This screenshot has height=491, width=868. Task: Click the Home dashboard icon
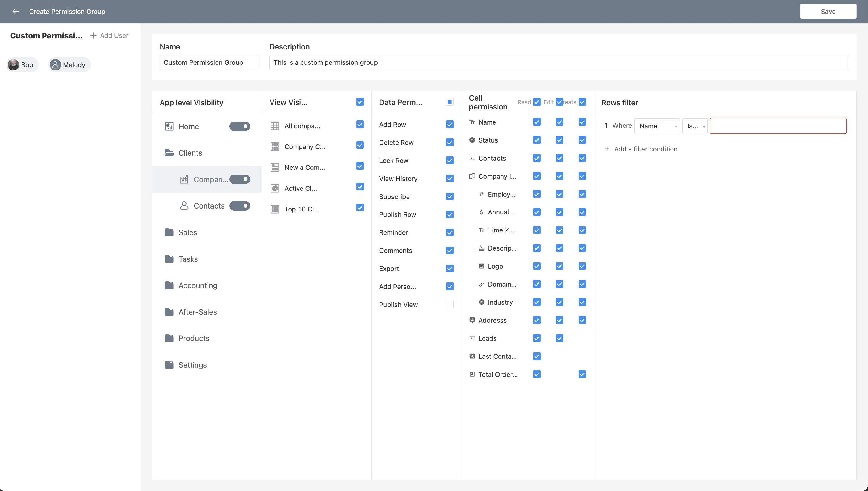pyautogui.click(x=169, y=127)
